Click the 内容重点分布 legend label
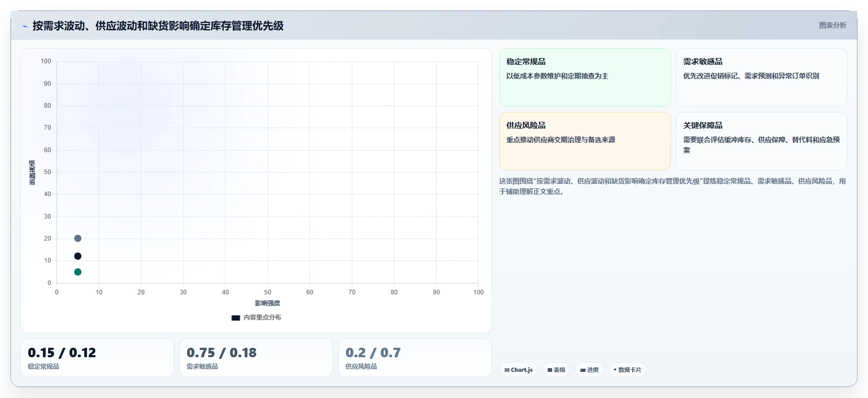 262,317
